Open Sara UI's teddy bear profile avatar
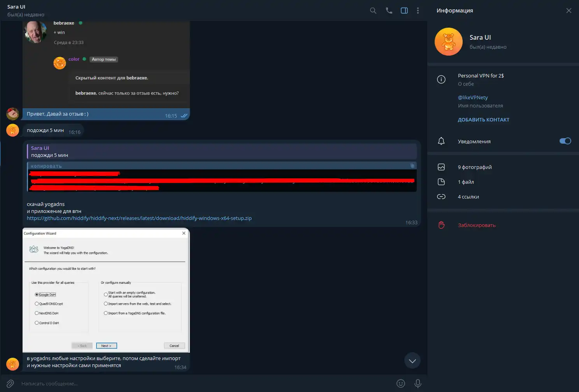 [x=449, y=42]
